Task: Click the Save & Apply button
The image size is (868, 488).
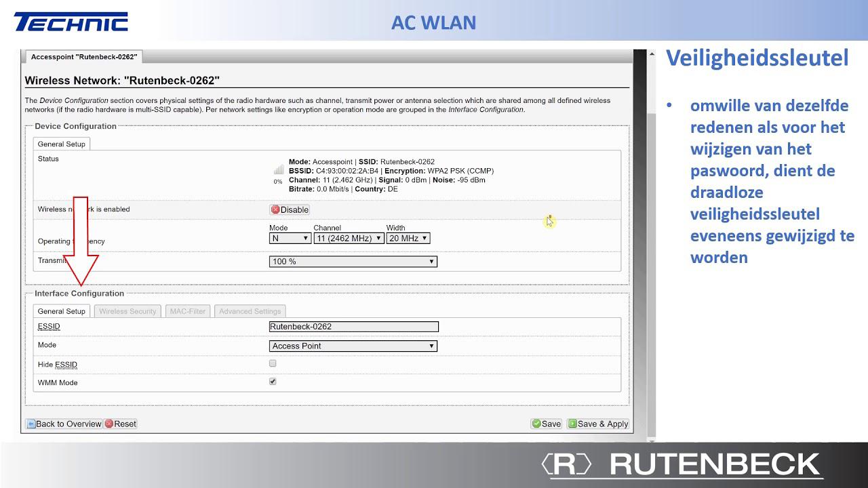Action: coord(598,424)
